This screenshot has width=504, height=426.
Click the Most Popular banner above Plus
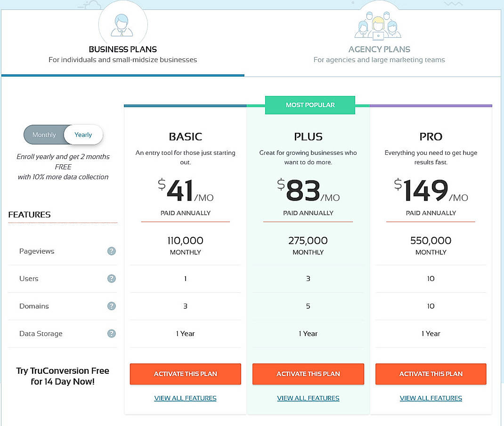point(310,104)
